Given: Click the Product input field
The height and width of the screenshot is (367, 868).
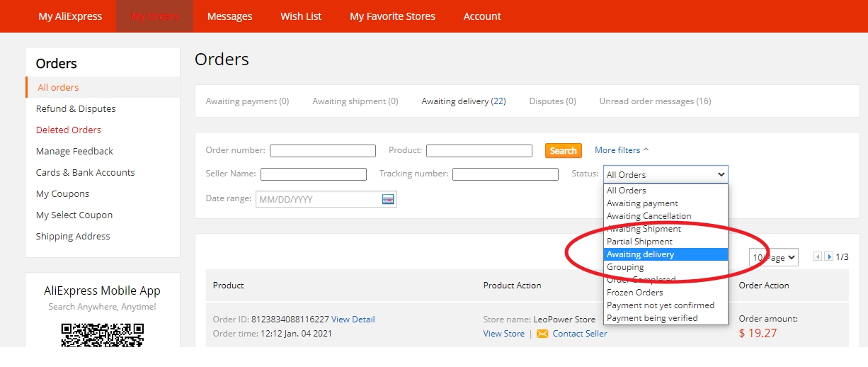Looking at the screenshot, I should pos(479,150).
